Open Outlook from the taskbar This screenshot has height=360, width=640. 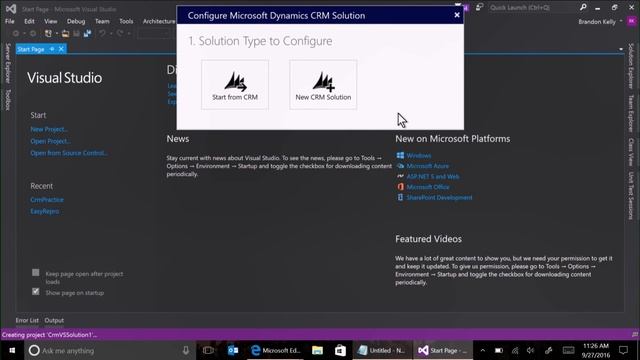233,350
